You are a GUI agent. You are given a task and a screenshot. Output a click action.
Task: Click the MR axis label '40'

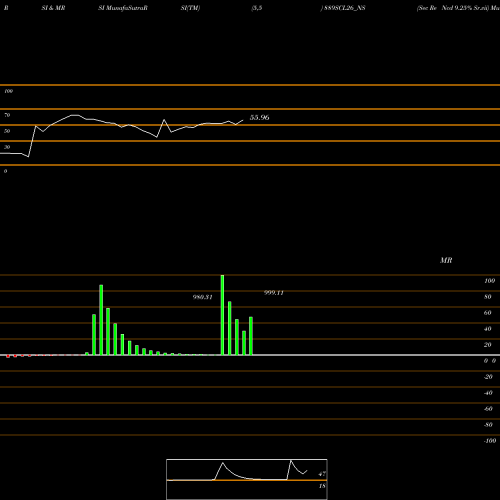488,329
